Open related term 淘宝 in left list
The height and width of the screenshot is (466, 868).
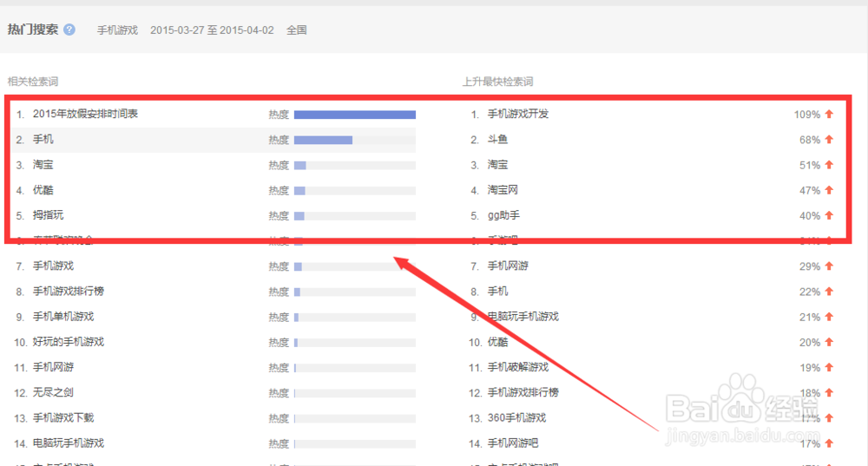pyautogui.click(x=43, y=165)
